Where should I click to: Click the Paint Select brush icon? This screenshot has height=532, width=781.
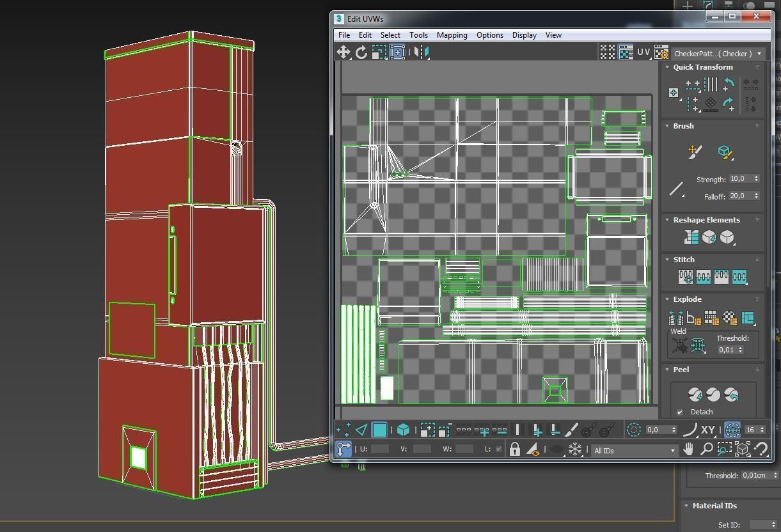(572, 430)
